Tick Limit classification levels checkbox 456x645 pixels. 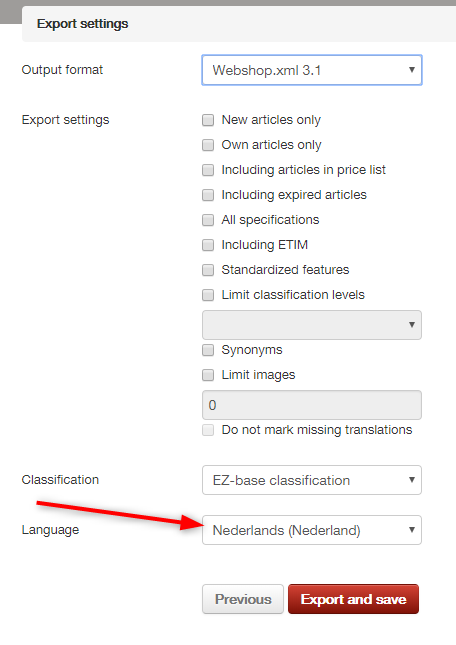tap(208, 295)
